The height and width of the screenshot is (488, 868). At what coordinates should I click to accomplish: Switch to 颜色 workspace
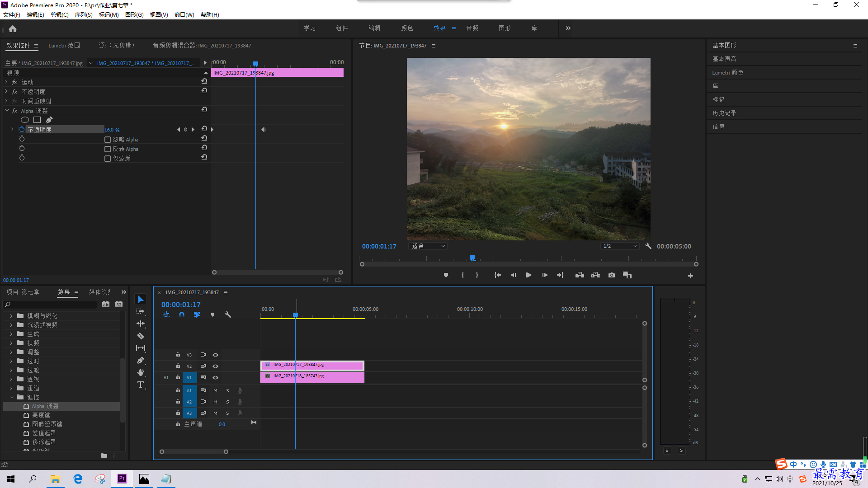[x=407, y=28]
